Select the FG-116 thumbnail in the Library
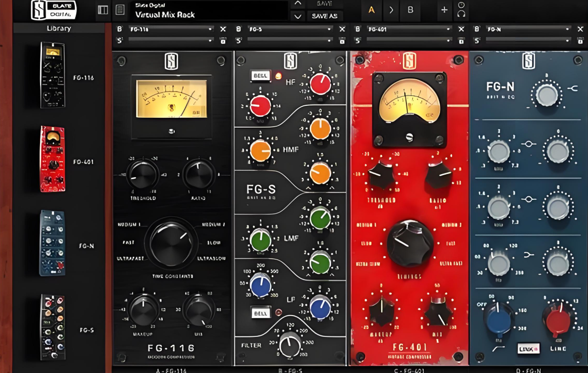Viewport: 588px width, 373px height. click(52, 75)
